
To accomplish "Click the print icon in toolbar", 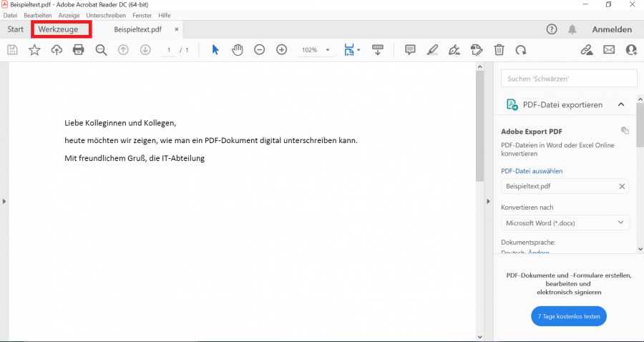I will pos(79,49).
